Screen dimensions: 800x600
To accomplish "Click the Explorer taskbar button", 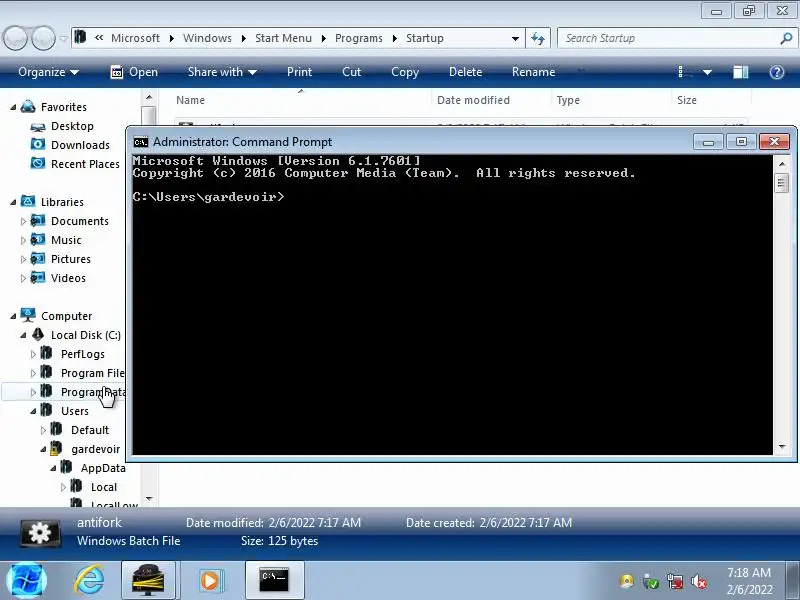I will [x=148, y=580].
